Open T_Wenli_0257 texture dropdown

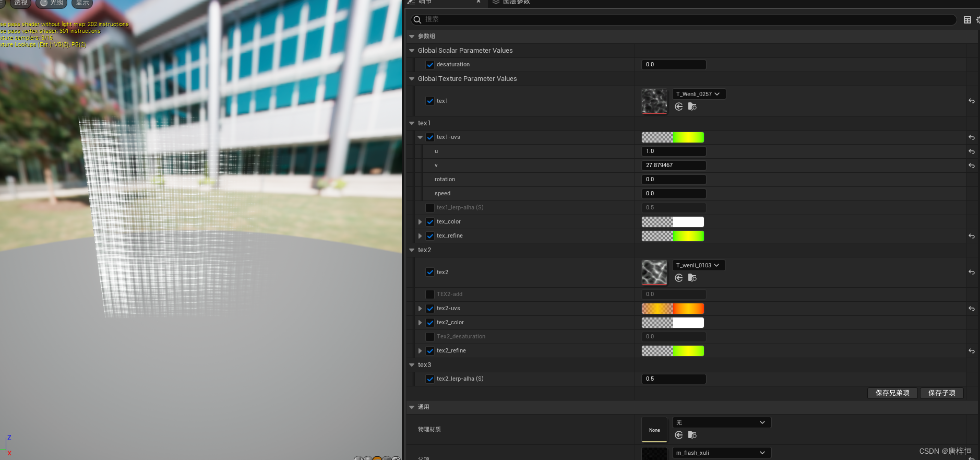tap(699, 94)
